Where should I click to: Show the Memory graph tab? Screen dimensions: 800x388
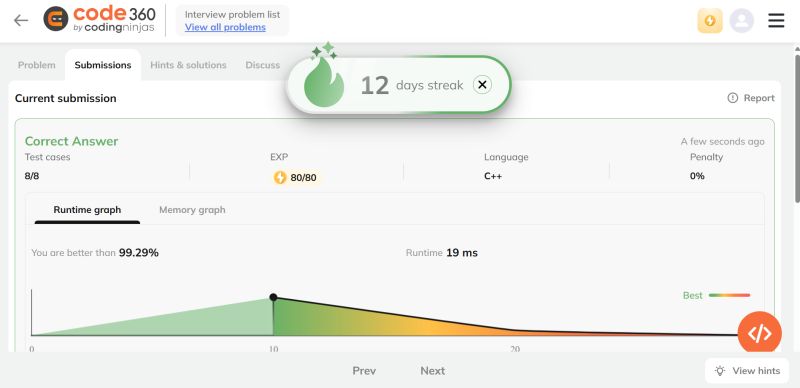coord(192,210)
